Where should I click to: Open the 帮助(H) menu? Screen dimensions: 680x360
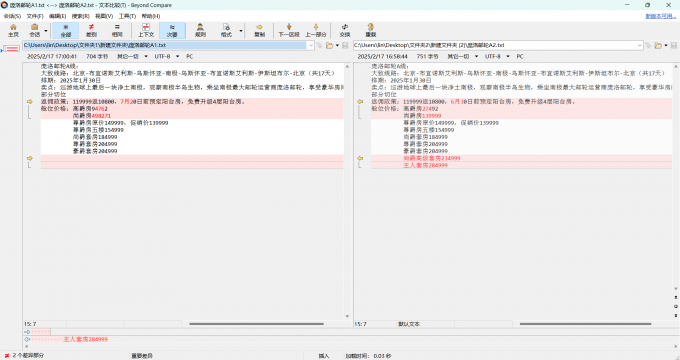point(150,16)
